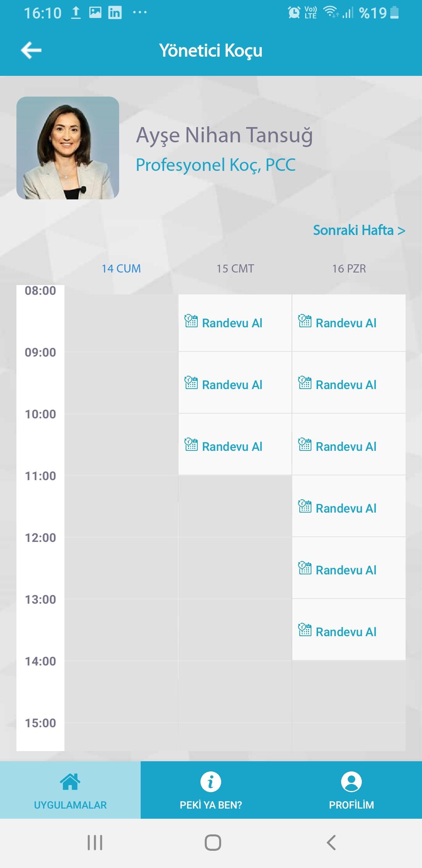The height and width of the screenshot is (868, 422).
Task: Open the Uygulamalar home tab
Action: tap(70, 790)
